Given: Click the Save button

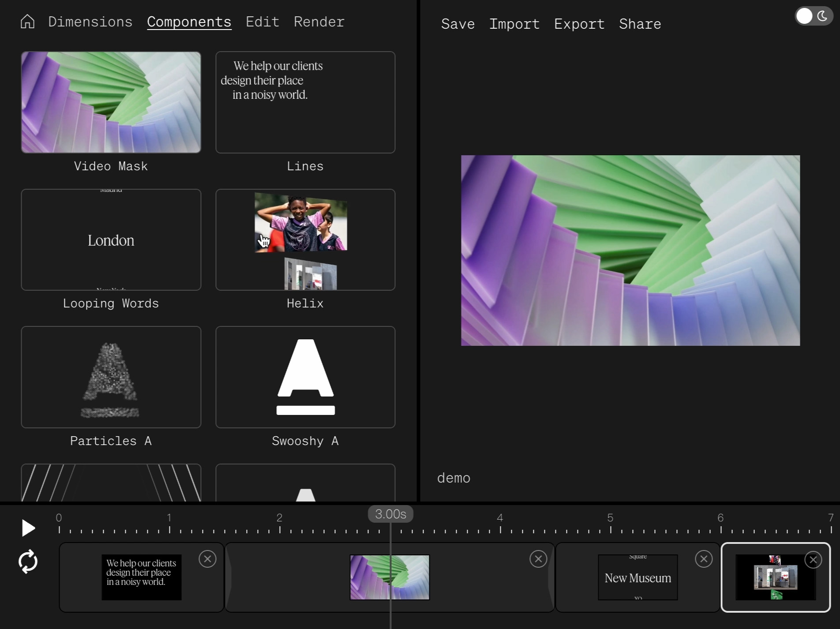Looking at the screenshot, I should click(457, 24).
